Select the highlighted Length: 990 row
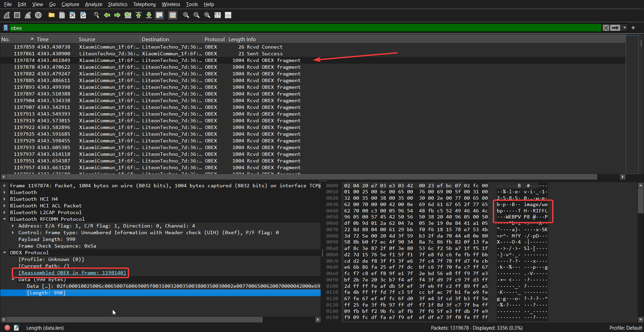 [160, 293]
